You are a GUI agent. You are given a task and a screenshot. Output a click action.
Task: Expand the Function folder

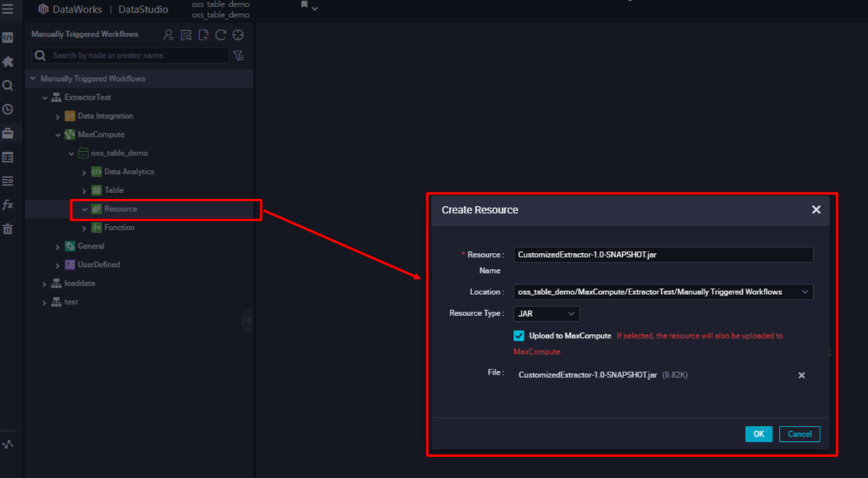tap(85, 229)
